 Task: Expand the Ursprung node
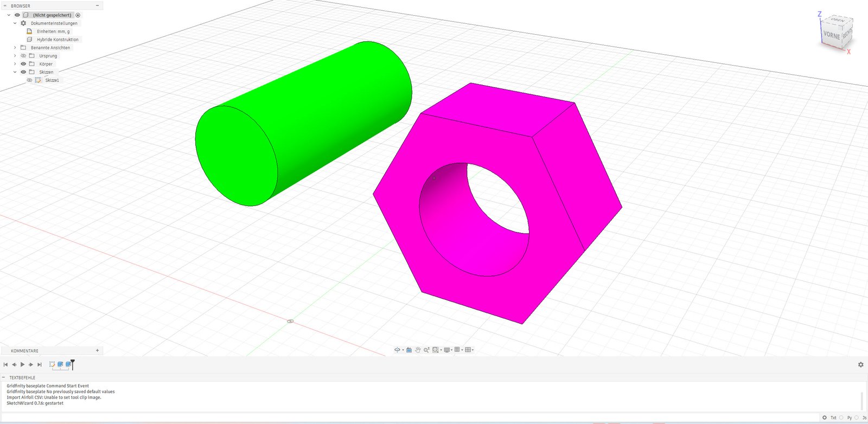pos(15,56)
